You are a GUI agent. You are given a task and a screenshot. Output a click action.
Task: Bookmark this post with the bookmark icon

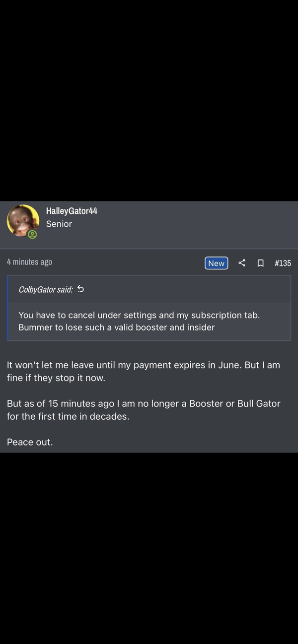(260, 263)
